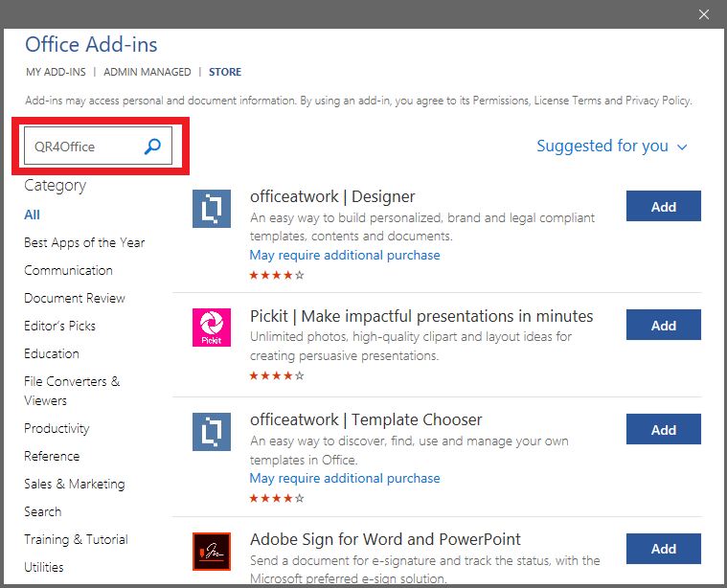Click the Pickit add-in icon
The width and height of the screenshot is (727, 588).
click(x=212, y=328)
